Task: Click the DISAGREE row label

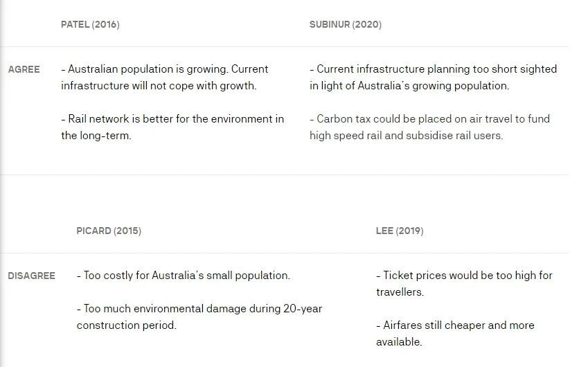Action: pos(31,276)
